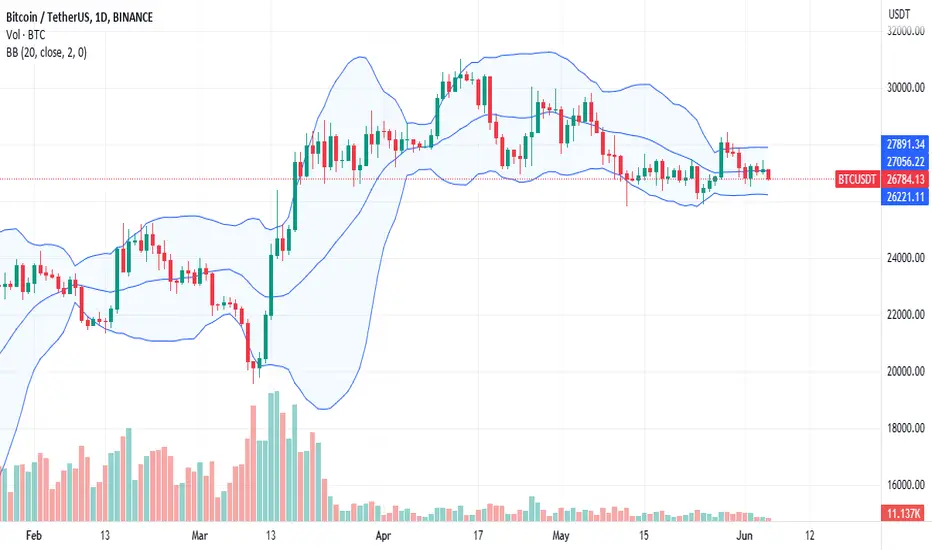Select the Mar marker on time axis
This screenshot has width=932, height=550.
tap(200, 536)
